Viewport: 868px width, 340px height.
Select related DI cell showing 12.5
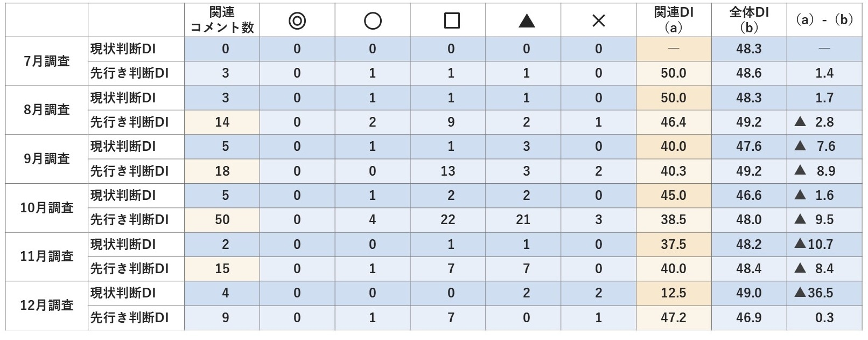pos(674,293)
